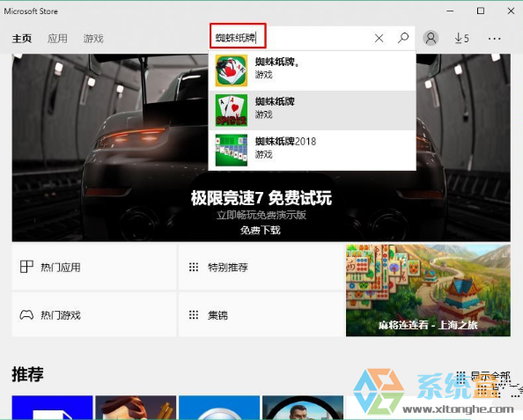Open the fourth recommended game thumbnail

point(303,408)
